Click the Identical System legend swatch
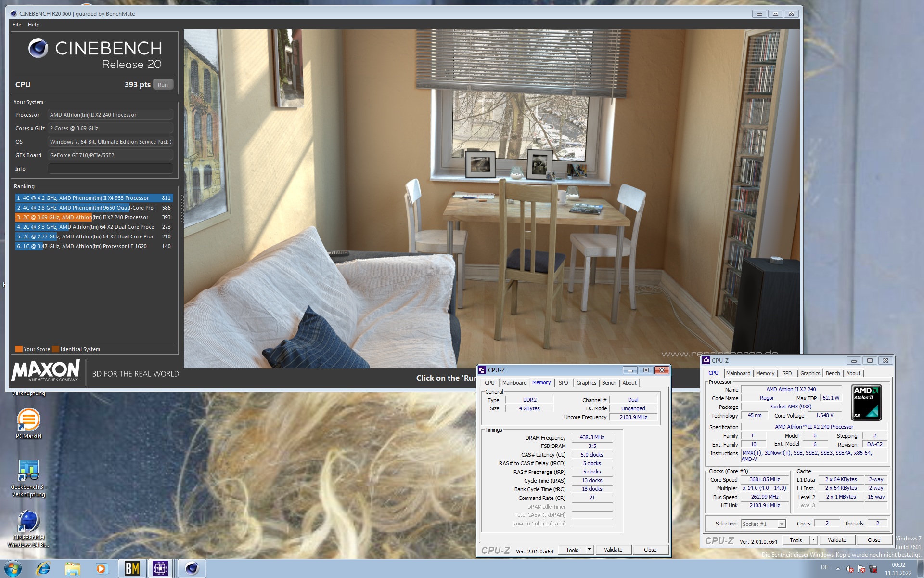 55,349
